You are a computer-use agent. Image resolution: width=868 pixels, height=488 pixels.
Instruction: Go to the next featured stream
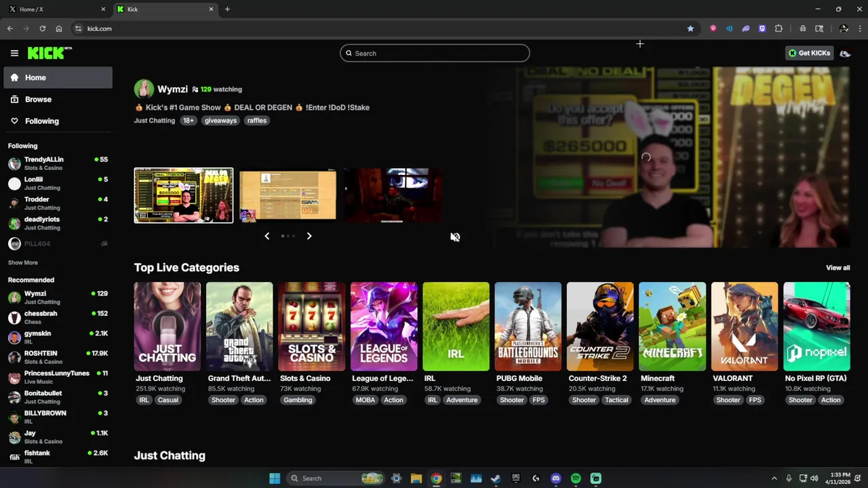coord(309,236)
